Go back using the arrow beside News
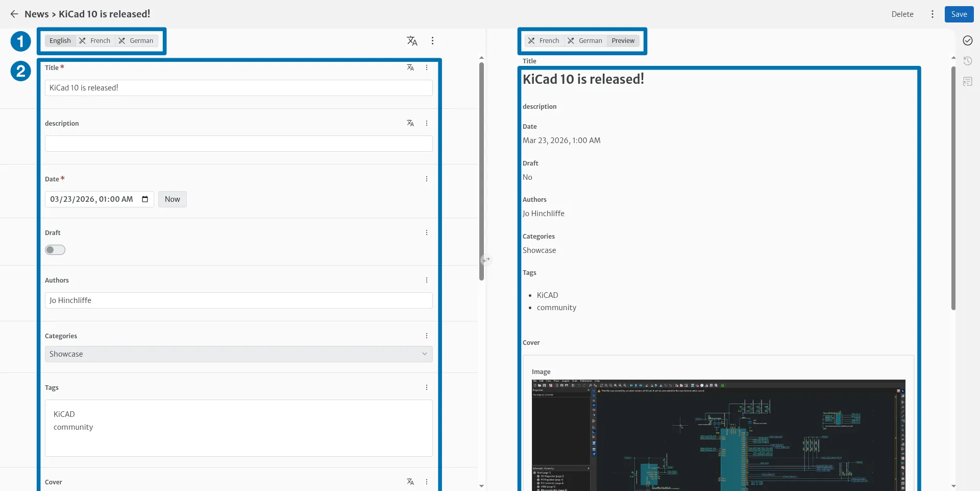Viewport: 980px width, 491px height. pyautogui.click(x=14, y=14)
